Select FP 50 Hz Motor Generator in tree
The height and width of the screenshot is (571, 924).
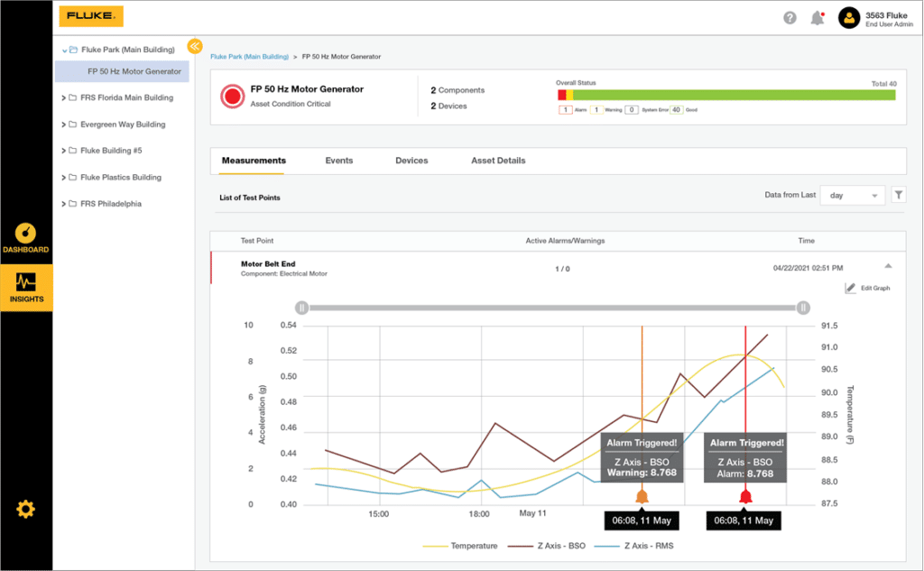(x=134, y=71)
